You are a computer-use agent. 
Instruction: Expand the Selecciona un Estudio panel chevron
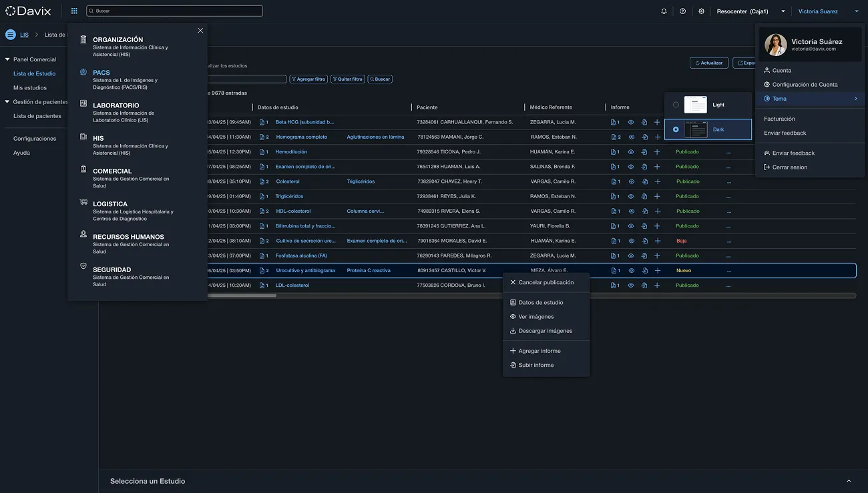click(849, 481)
